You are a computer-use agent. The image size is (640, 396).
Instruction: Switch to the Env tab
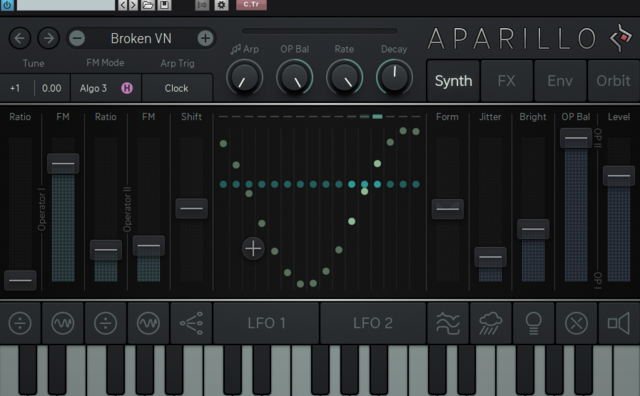(x=560, y=81)
